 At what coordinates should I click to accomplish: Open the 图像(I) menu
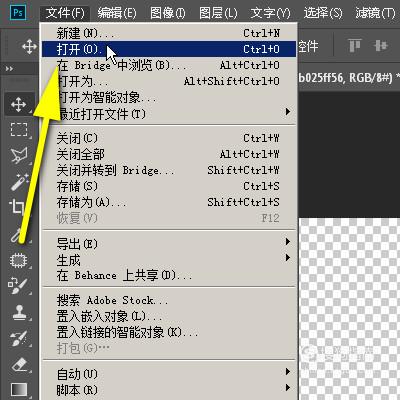click(168, 13)
